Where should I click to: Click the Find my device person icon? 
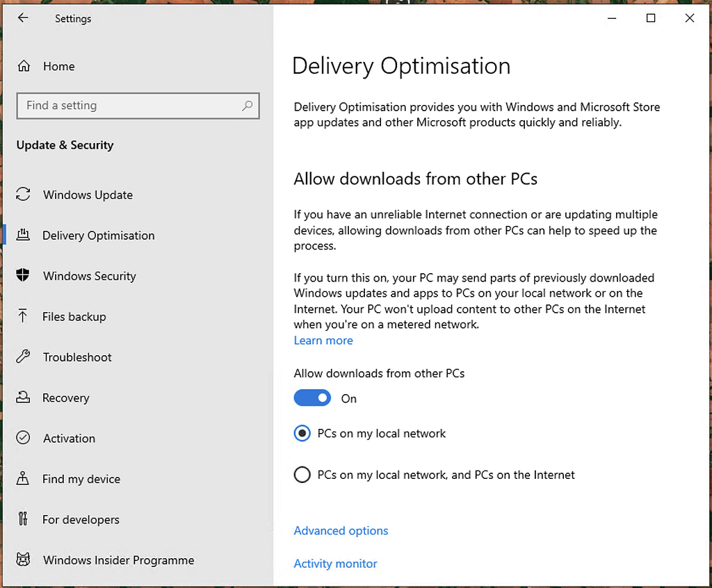click(x=23, y=479)
